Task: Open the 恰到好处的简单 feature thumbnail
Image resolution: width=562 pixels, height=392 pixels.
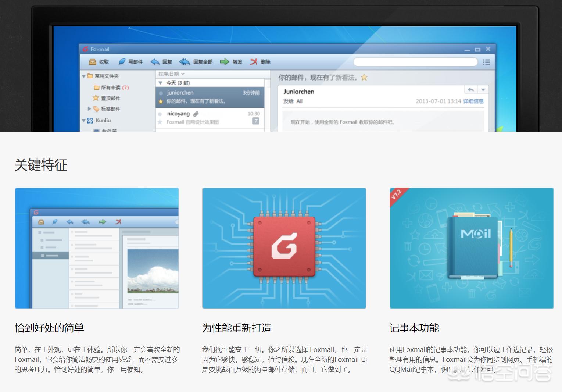Action: (x=97, y=248)
